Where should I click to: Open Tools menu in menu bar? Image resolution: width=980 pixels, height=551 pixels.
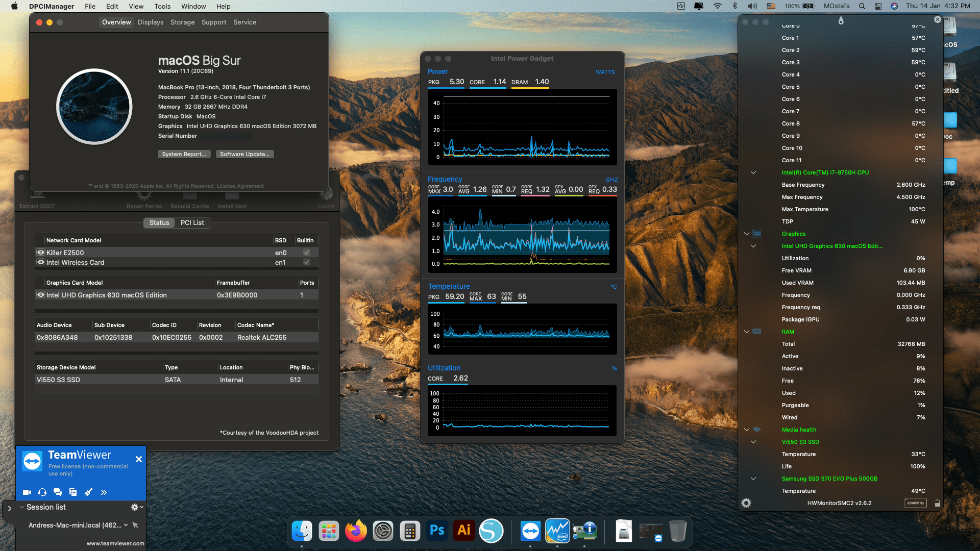pyautogui.click(x=162, y=6)
